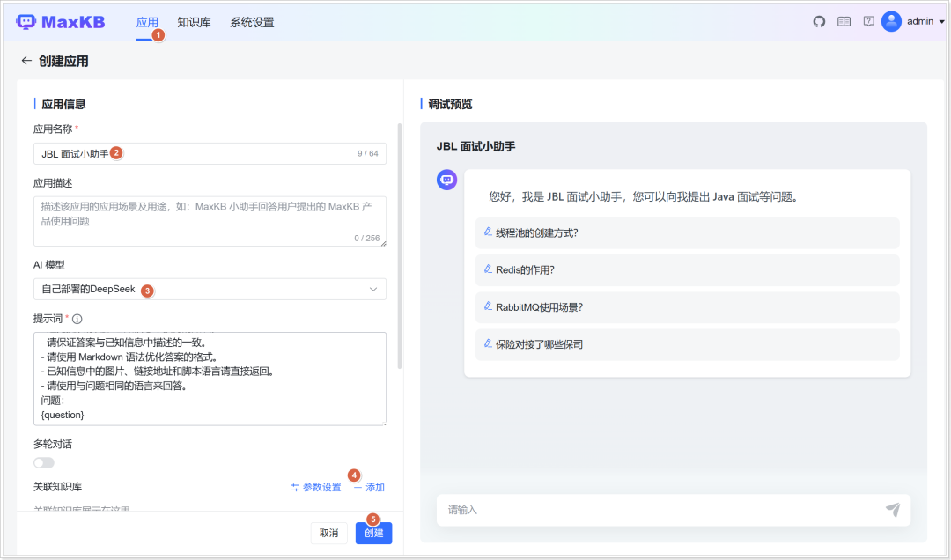Screen dimensions: 951x560
Task: Click the chatbot avatar in preview
Action: point(447,180)
